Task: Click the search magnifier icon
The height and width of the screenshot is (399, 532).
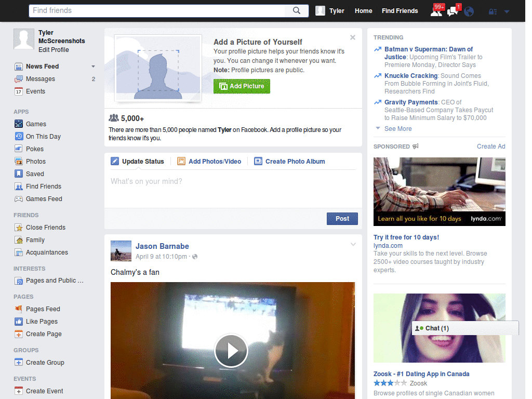Action: (297, 10)
